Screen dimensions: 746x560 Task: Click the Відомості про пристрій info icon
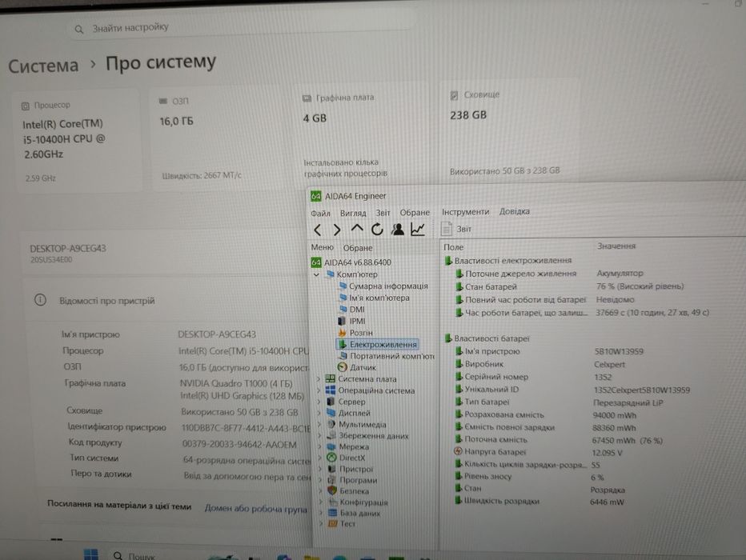[x=41, y=300]
